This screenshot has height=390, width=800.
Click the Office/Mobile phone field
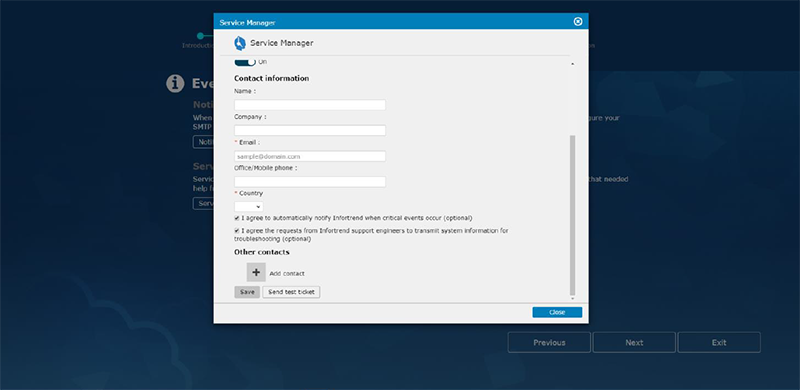(310, 182)
